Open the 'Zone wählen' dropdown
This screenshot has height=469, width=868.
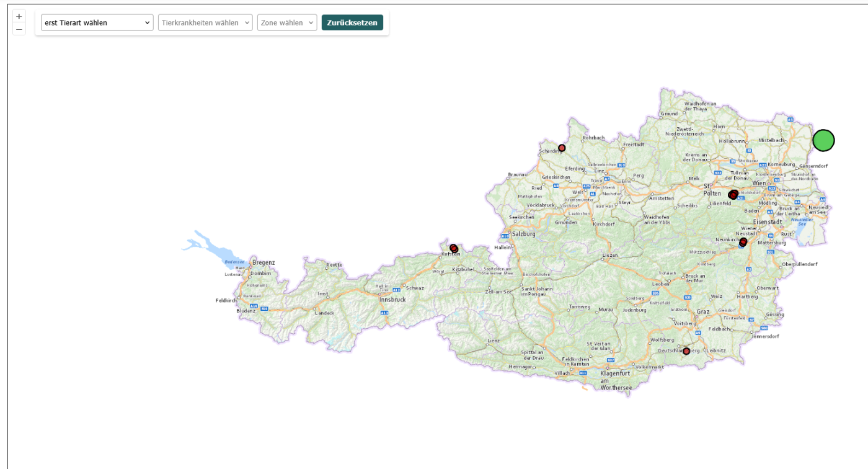(287, 23)
